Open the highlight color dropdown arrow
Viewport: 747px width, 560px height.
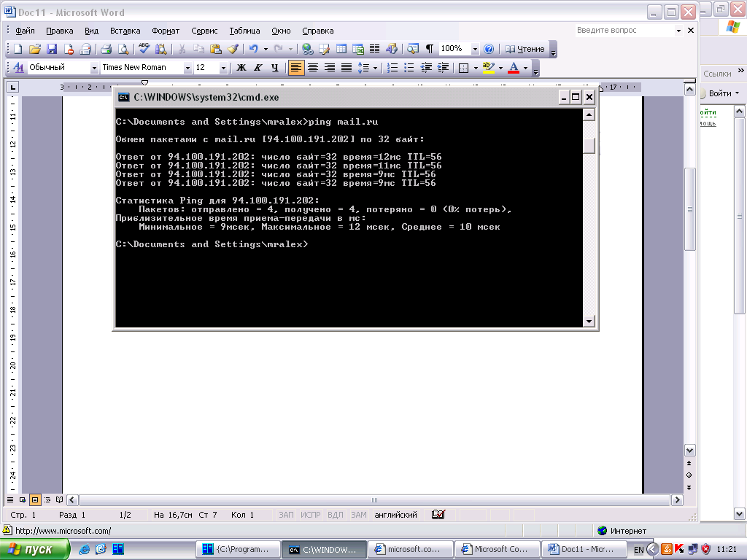(500, 68)
